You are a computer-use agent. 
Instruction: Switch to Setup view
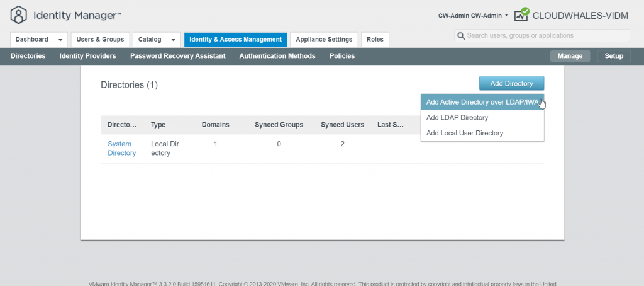click(x=614, y=56)
